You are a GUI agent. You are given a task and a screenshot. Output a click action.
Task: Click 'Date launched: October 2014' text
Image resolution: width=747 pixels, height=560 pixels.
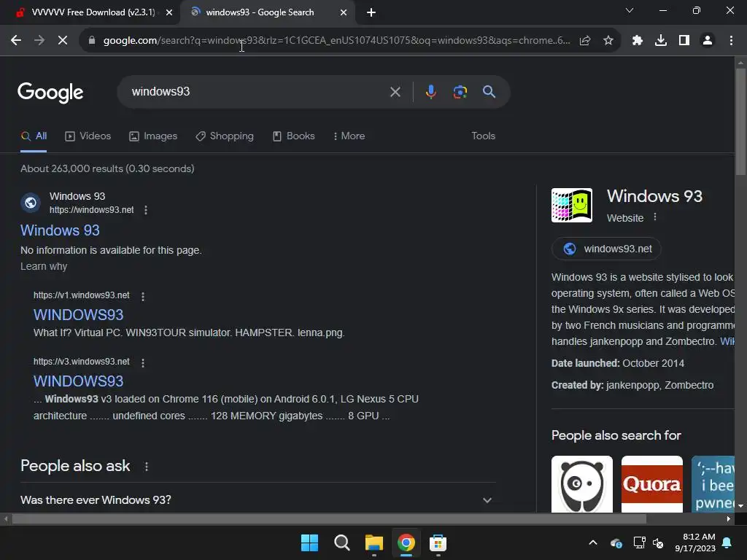tap(617, 363)
